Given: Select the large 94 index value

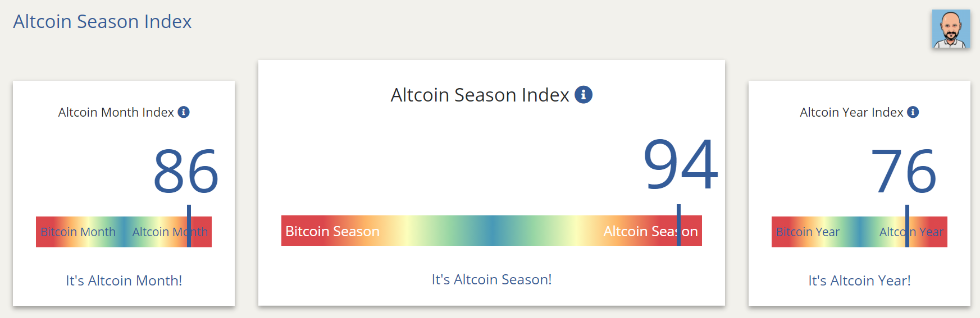Looking at the screenshot, I should [681, 164].
